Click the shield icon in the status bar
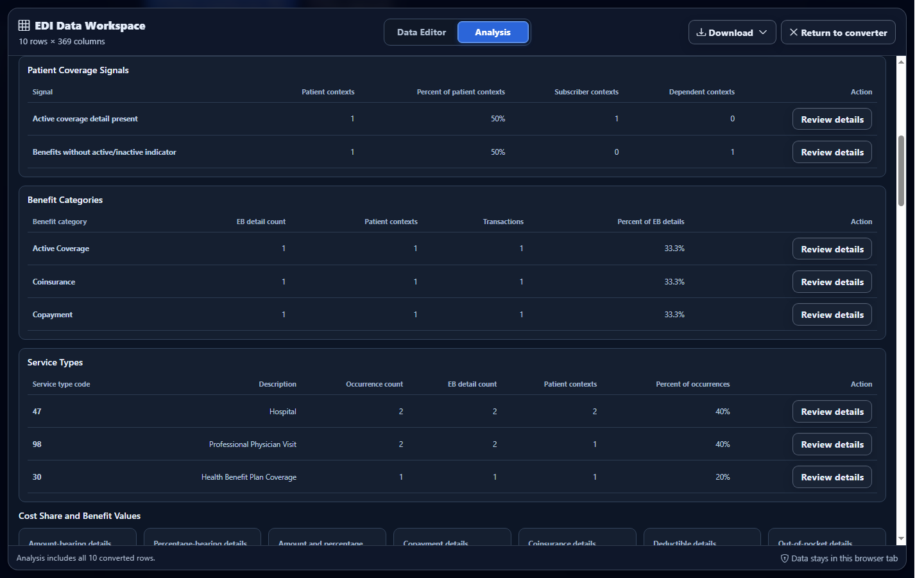924x578 pixels. tap(784, 559)
